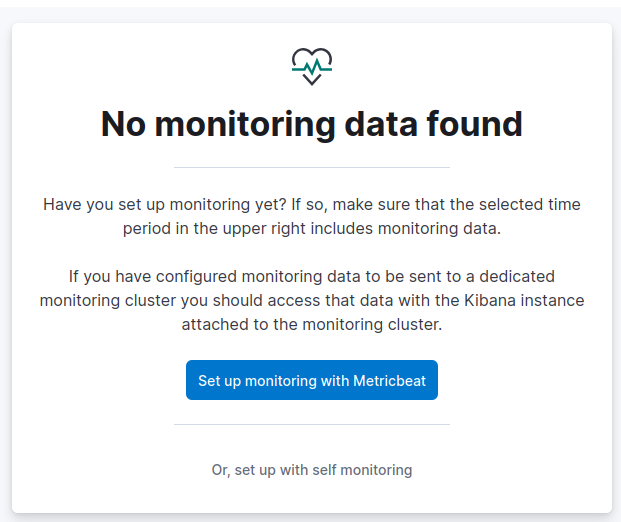Click the words Set up on the blue button
Image resolution: width=621 pixels, height=522 pixels.
pos(219,381)
